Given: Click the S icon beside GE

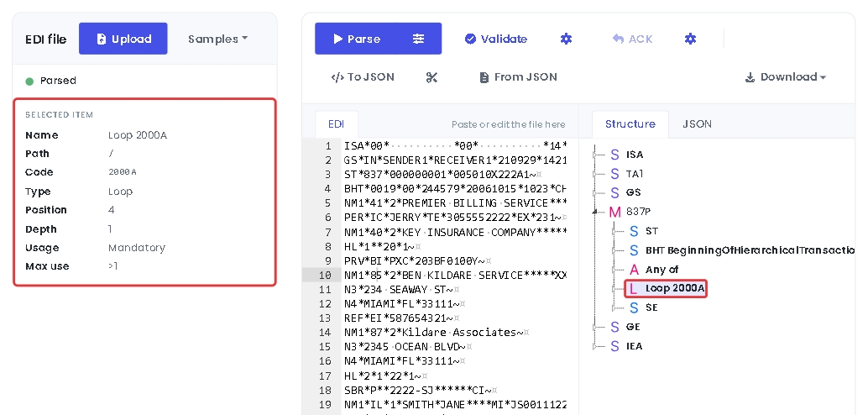Looking at the screenshot, I should click(614, 327).
